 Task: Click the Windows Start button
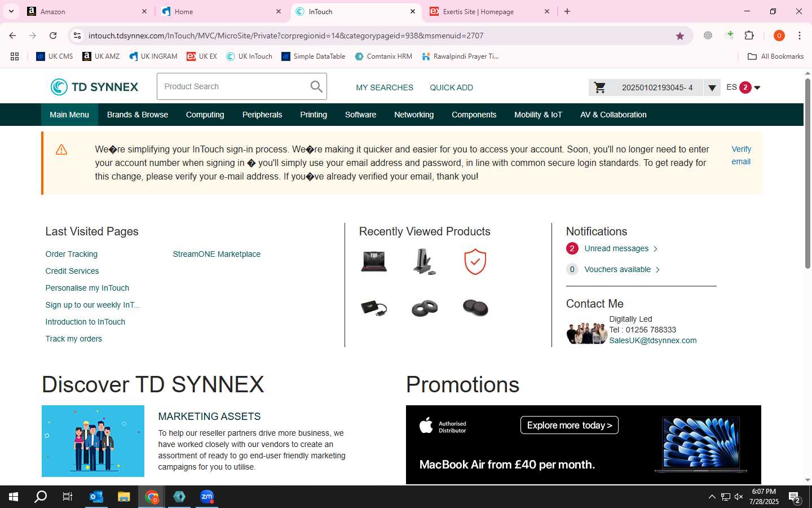tap(14, 497)
